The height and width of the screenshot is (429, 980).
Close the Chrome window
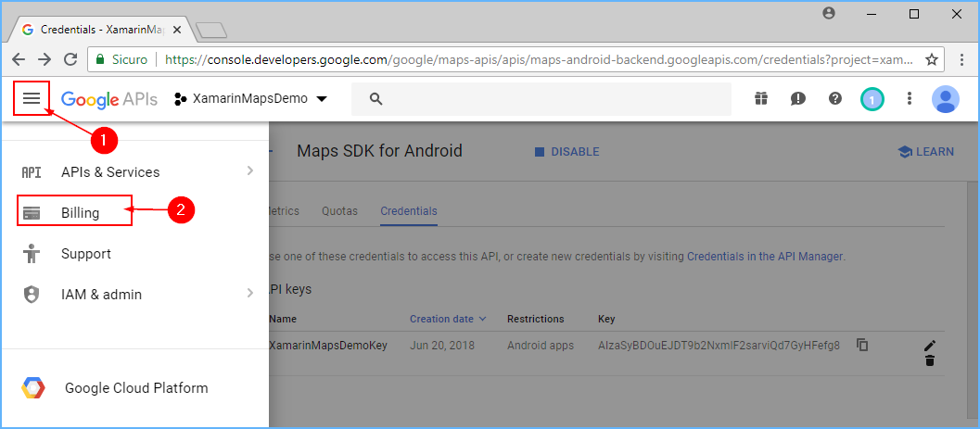pos(956,14)
